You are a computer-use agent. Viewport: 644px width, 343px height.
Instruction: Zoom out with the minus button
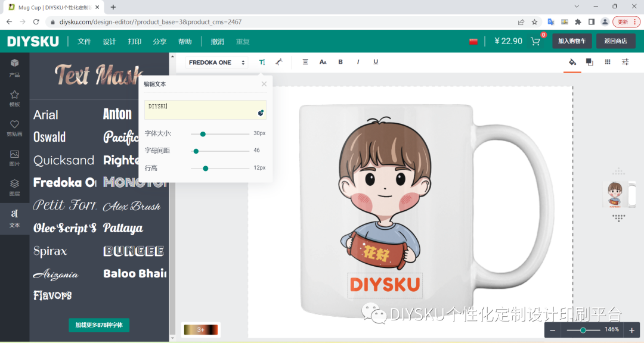[x=553, y=330]
